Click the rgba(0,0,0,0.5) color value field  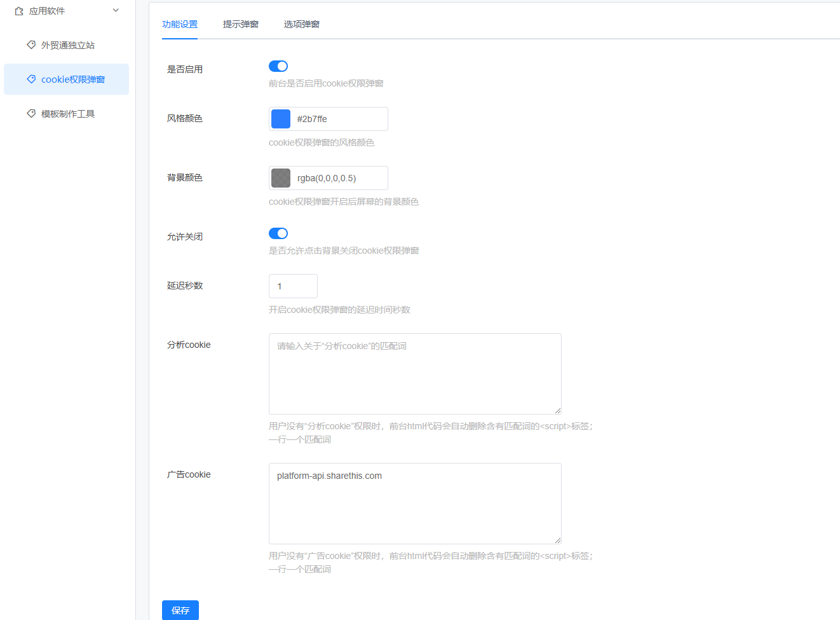tap(338, 178)
